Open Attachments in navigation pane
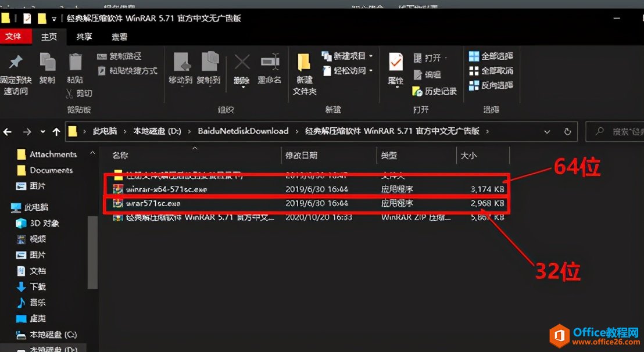This screenshot has width=644, height=352. tap(46, 155)
